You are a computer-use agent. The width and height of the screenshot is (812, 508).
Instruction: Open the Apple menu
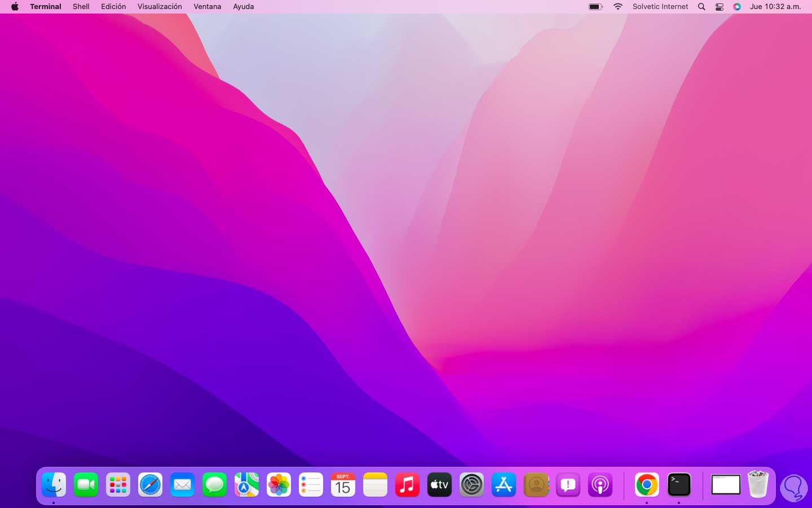point(15,7)
